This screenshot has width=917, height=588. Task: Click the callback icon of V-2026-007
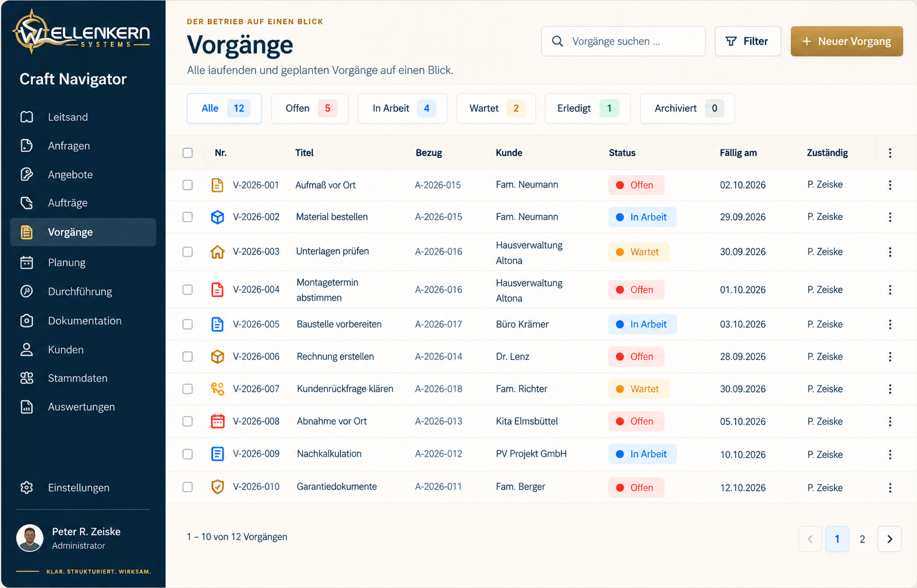pos(217,389)
